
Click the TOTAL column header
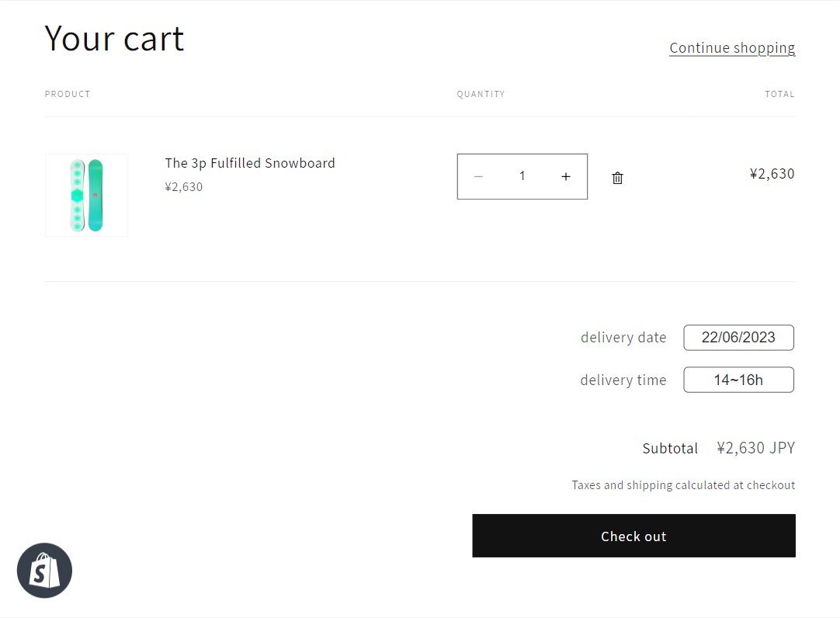pyautogui.click(x=779, y=94)
